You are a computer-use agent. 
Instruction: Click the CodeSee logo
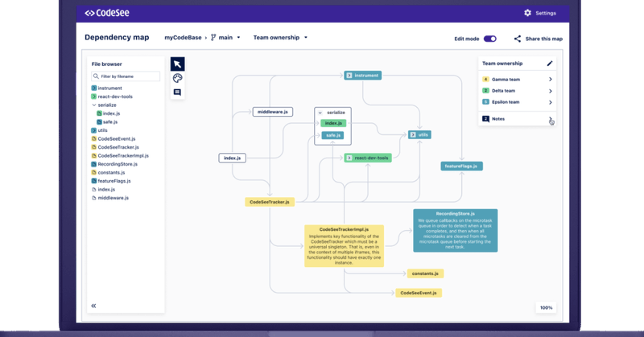(x=107, y=13)
